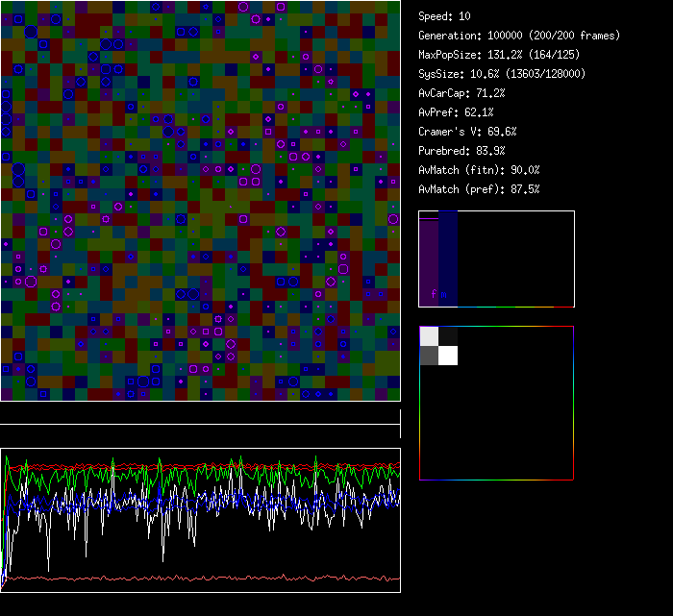Click the tall purple bar in the histogram

coord(429,255)
